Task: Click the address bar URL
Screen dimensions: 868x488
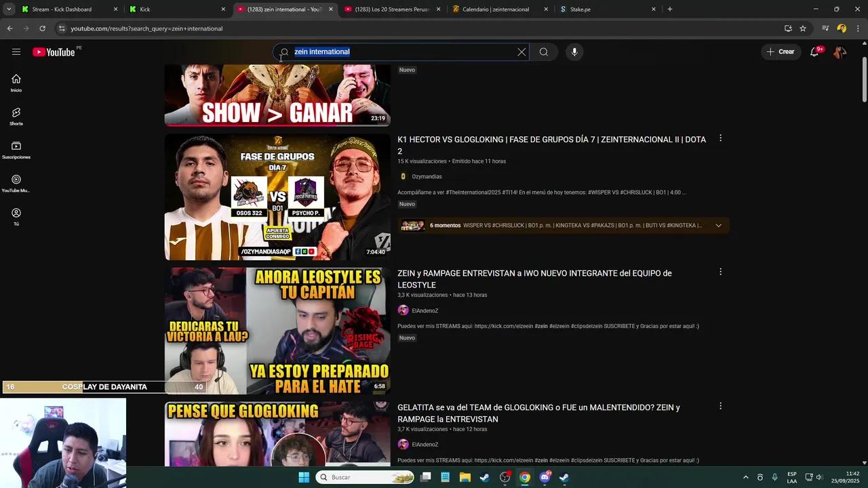Action: click(x=146, y=28)
